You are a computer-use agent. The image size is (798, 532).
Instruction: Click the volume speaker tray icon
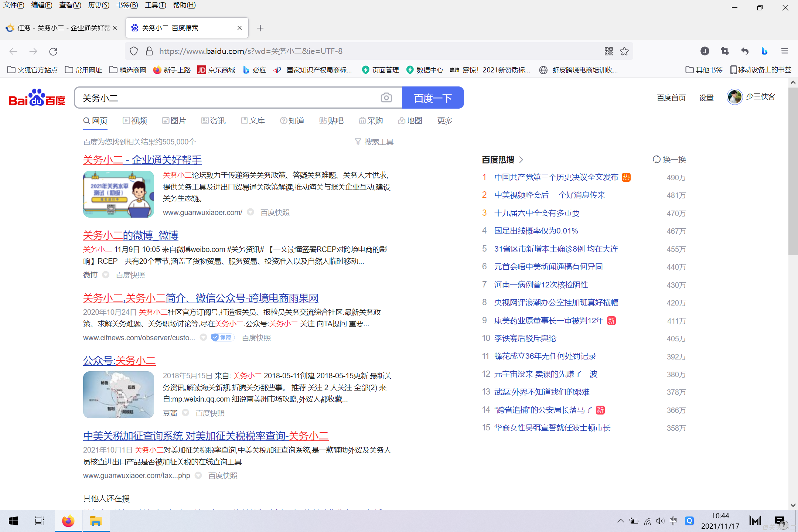coord(660,521)
